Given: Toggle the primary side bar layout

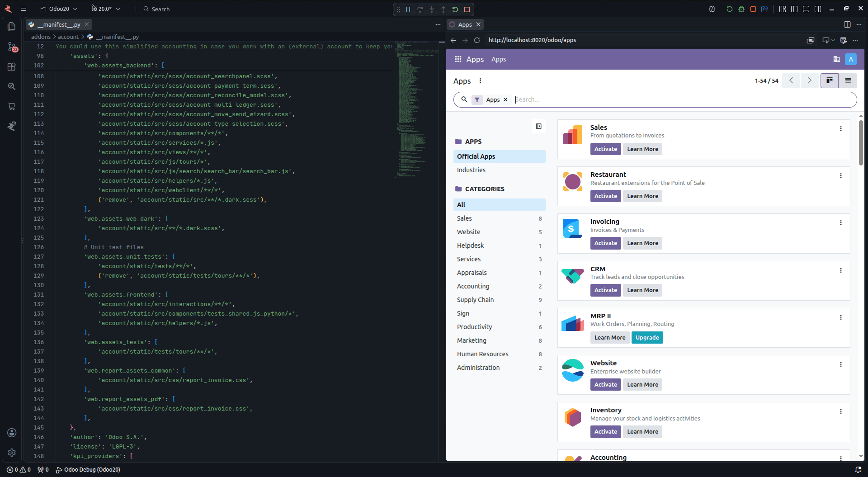Looking at the screenshot, I should [x=794, y=9].
